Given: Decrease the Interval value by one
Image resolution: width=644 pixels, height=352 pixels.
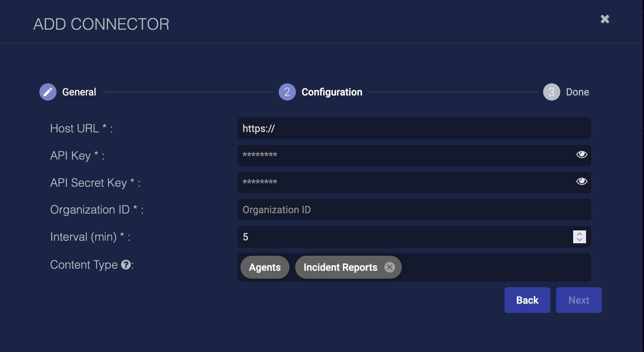Looking at the screenshot, I should 580,240.
